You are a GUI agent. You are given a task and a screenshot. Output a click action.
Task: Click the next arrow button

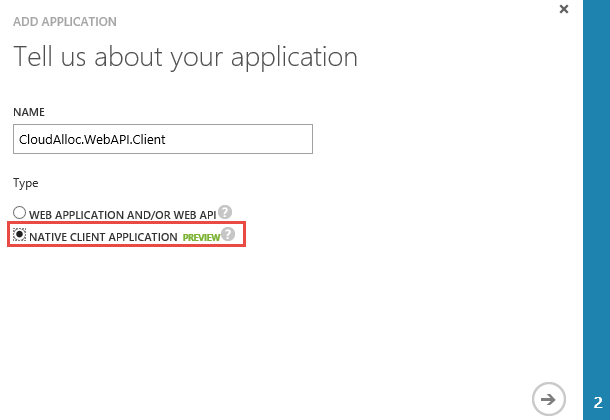[x=547, y=397]
